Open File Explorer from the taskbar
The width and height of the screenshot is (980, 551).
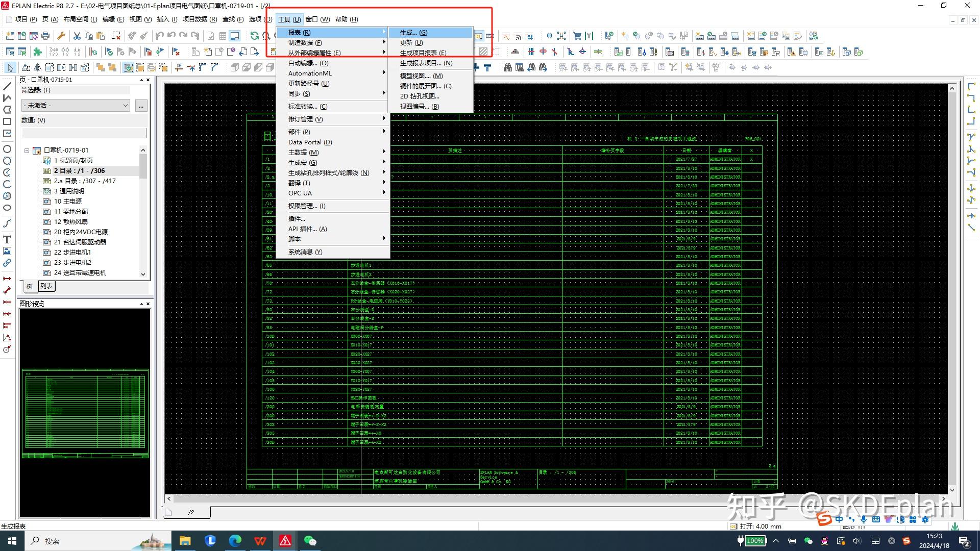click(185, 541)
